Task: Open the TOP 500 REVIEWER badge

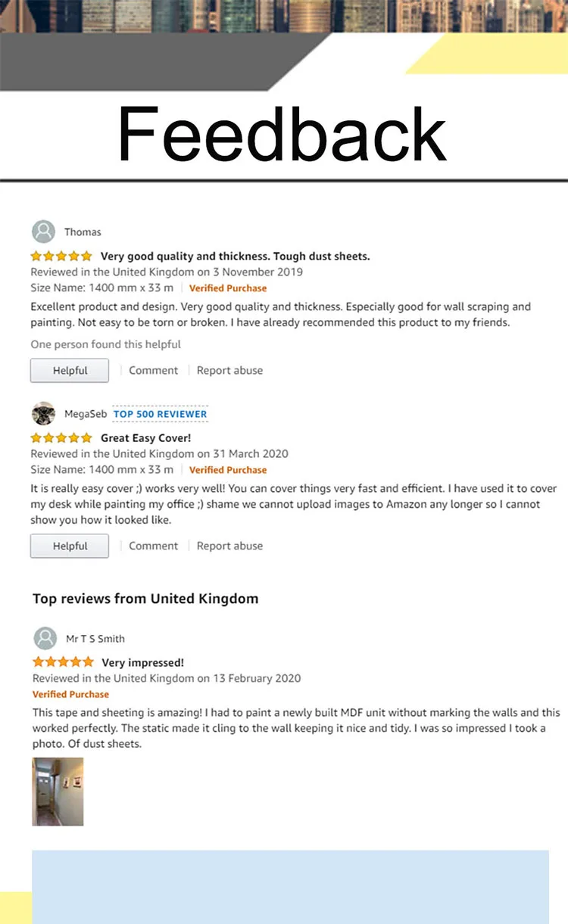Action: (x=160, y=414)
